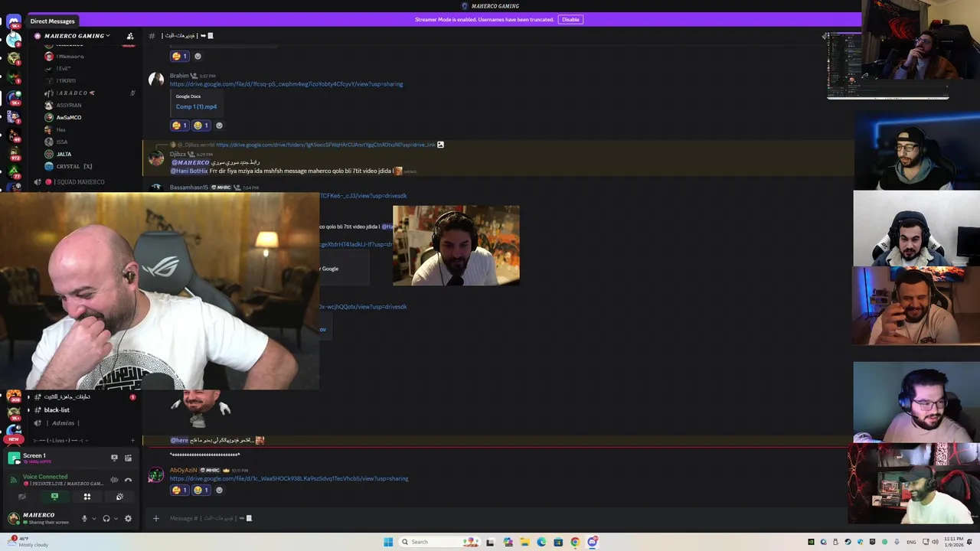Toggle laughing reaction on Brahim's message
The height and width of the screenshot is (551, 980).
click(x=202, y=126)
